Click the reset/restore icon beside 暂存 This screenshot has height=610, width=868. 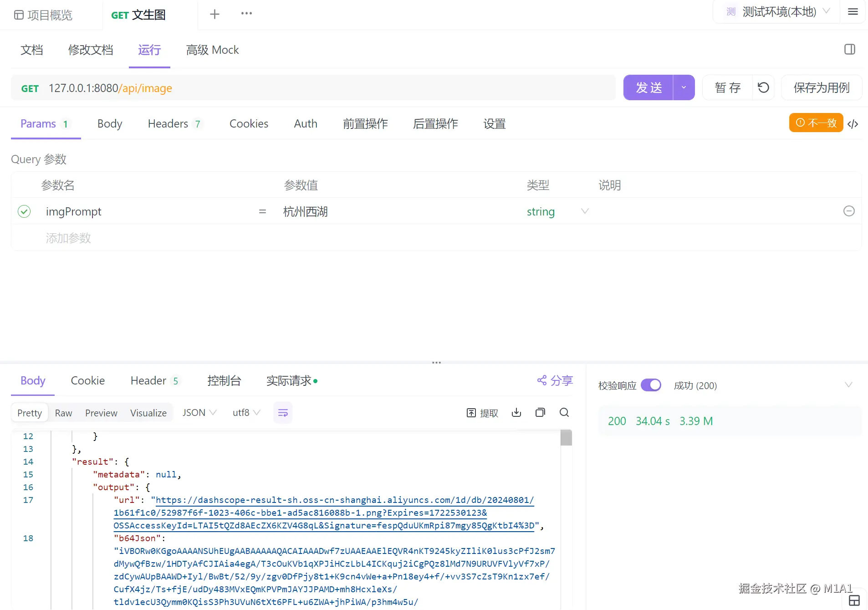point(764,87)
